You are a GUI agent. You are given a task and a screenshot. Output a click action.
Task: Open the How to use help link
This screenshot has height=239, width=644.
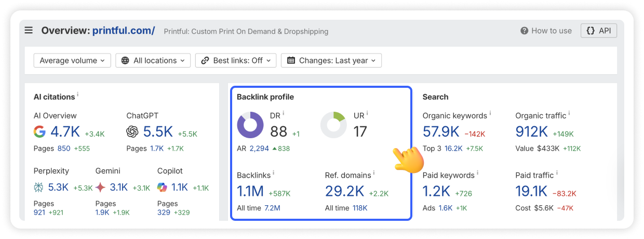[546, 31]
